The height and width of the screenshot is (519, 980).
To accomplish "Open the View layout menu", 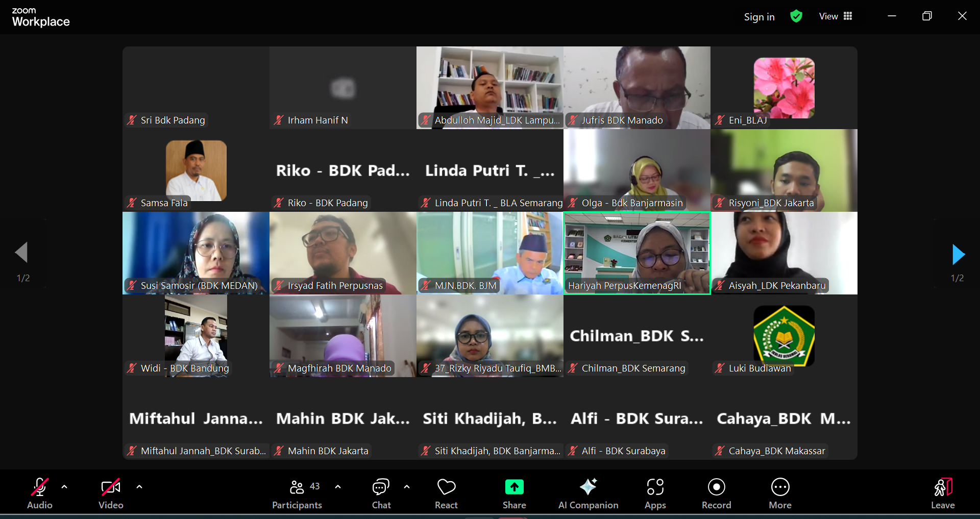I will click(x=836, y=16).
